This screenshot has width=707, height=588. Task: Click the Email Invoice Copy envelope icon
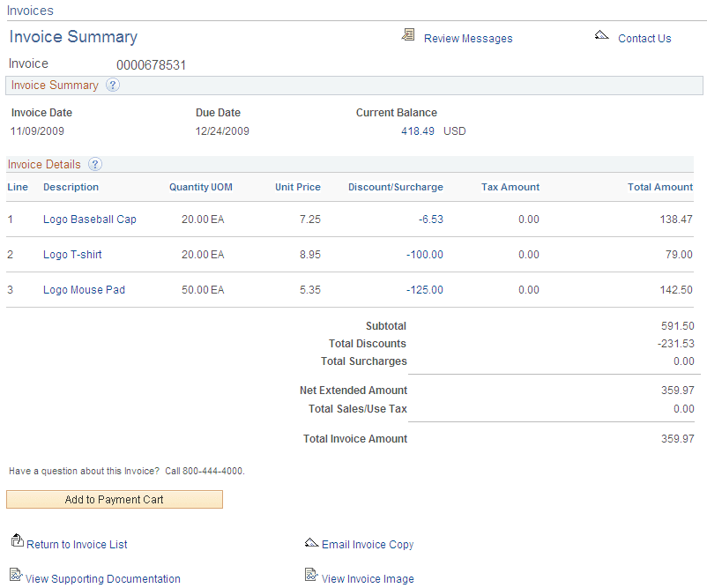[x=311, y=543]
